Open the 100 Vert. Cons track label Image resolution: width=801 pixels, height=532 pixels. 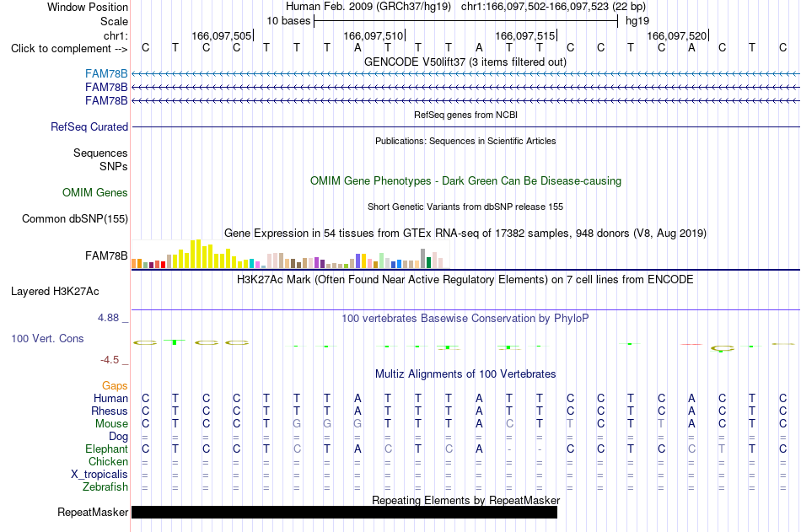point(47,338)
